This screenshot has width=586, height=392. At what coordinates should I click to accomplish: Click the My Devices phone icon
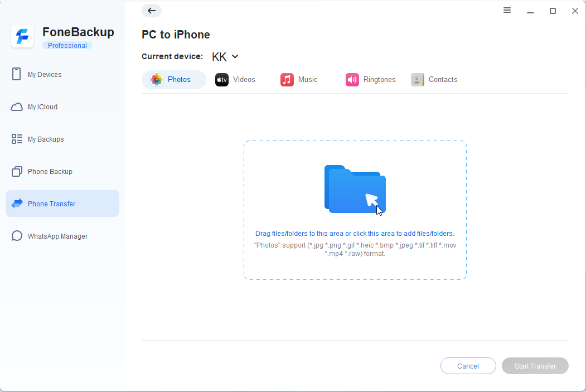pos(16,74)
